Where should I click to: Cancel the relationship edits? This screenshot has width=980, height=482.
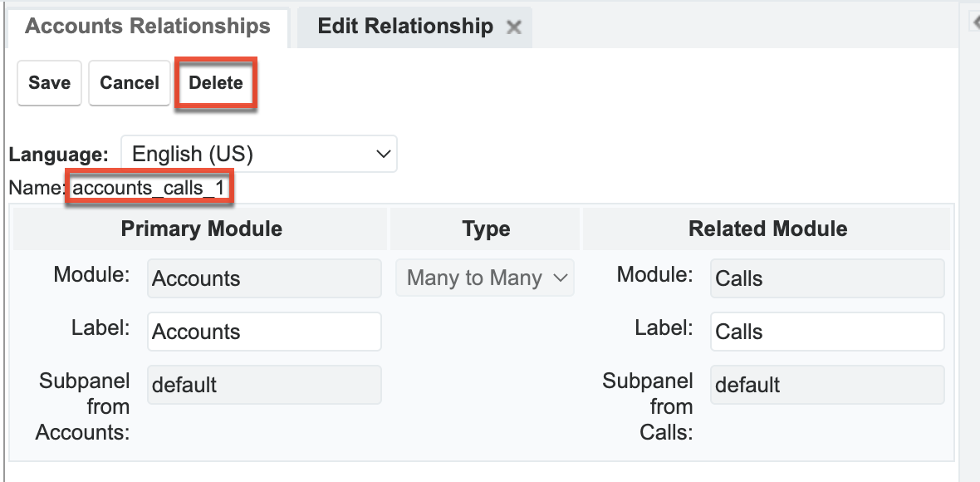[x=129, y=82]
